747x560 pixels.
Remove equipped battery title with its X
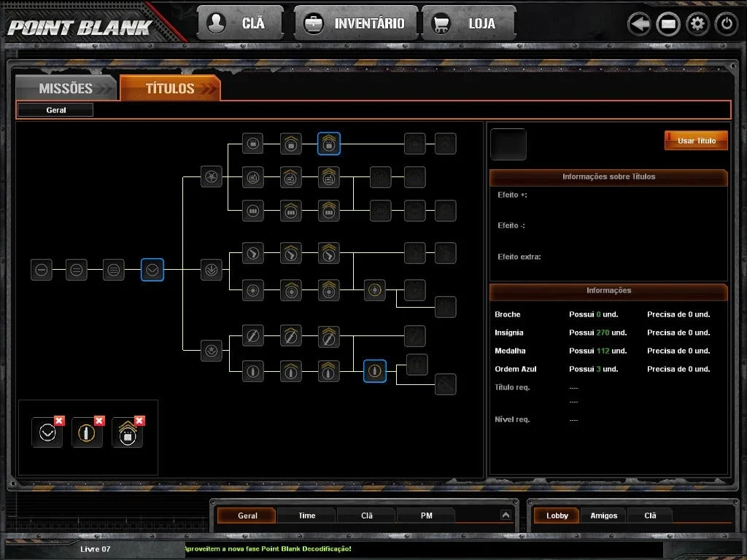coord(139,421)
